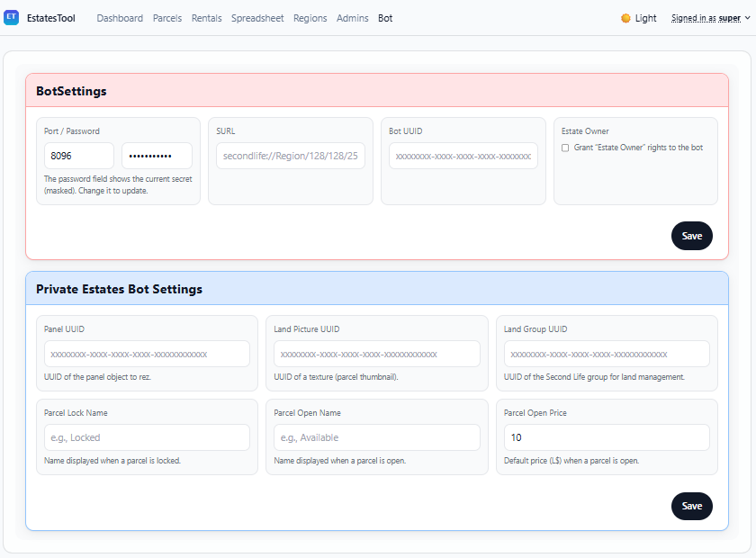The image size is (756, 558).
Task: Switch to the Parcels section
Action: (167, 17)
